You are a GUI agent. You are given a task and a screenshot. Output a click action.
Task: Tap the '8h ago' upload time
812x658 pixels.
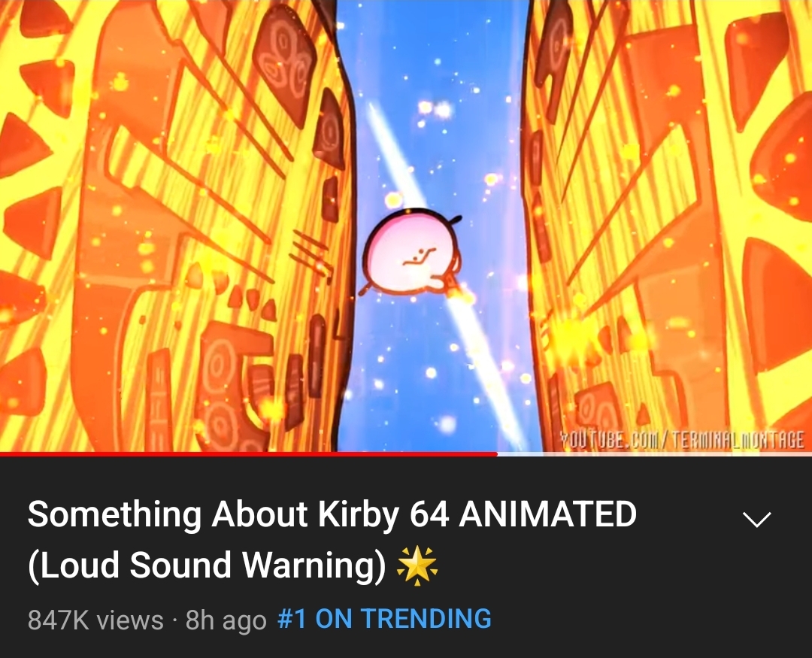point(226,619)
